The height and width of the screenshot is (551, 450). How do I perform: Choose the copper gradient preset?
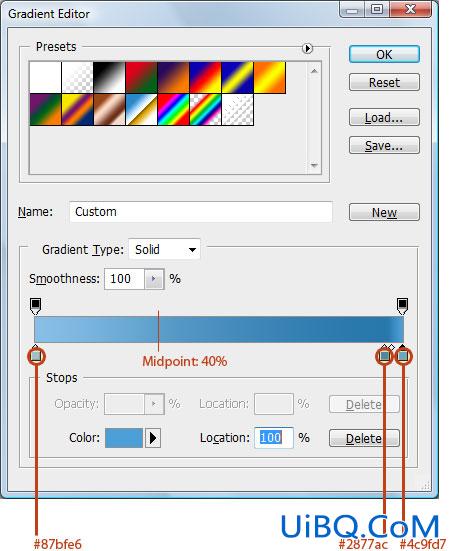click(109, 109)
